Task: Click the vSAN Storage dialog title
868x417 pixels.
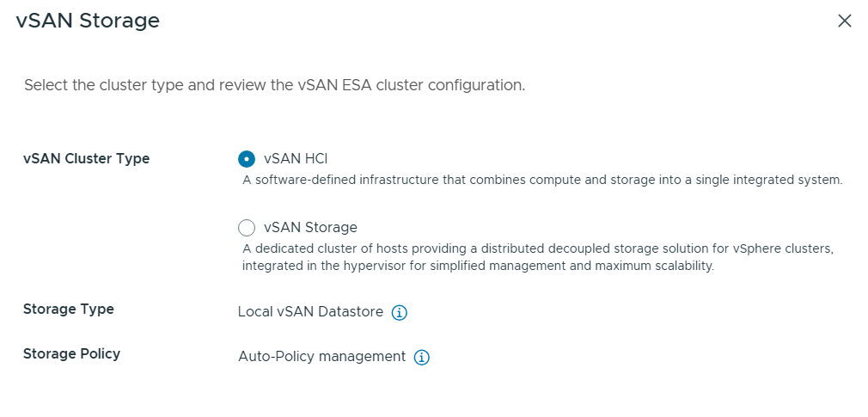Action: [x=88, y=21]
